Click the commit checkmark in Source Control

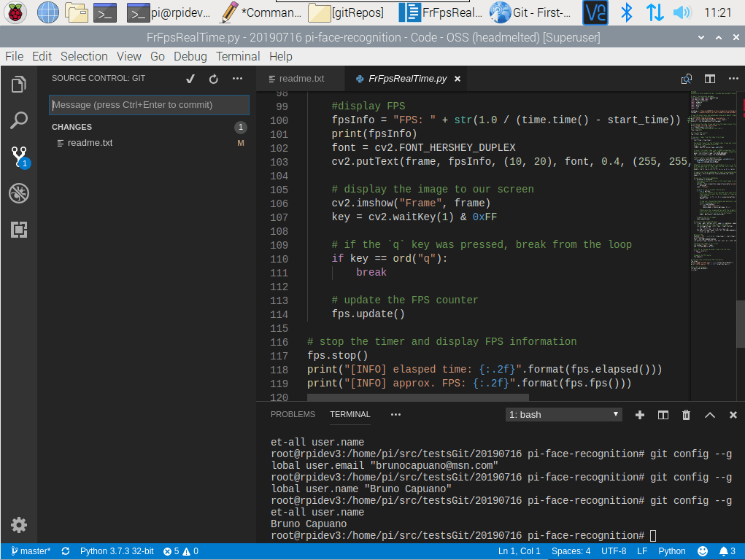tap(190, 79)
